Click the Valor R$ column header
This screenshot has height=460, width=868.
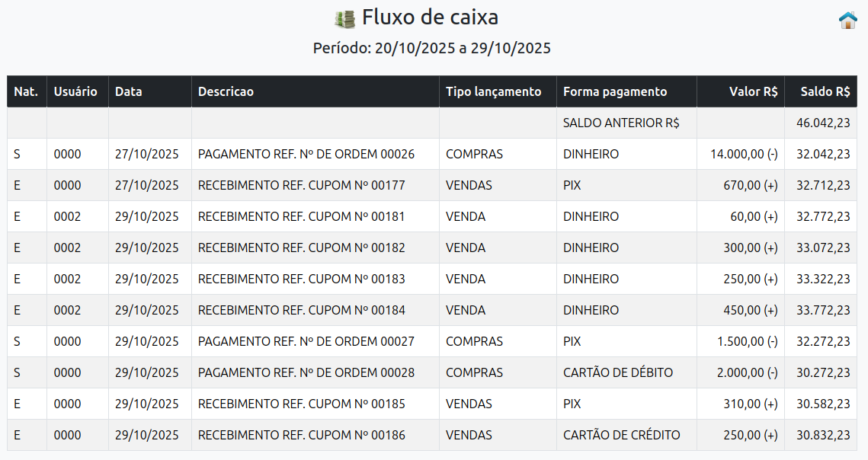point(753,91)
